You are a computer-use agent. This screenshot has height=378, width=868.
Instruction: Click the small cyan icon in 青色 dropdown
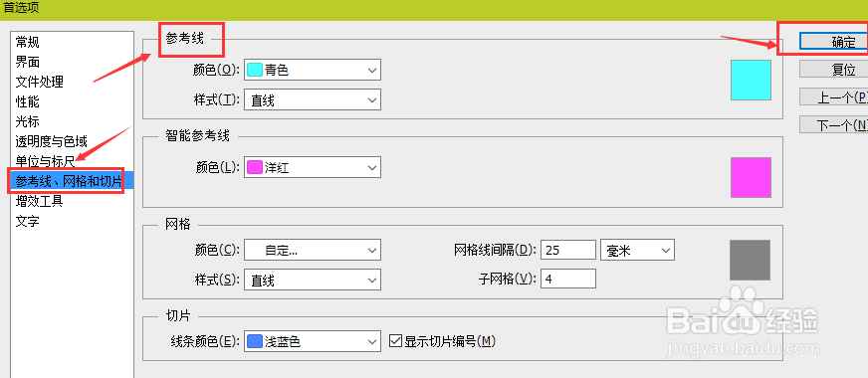pyautogui.click(x=255, y=70)
